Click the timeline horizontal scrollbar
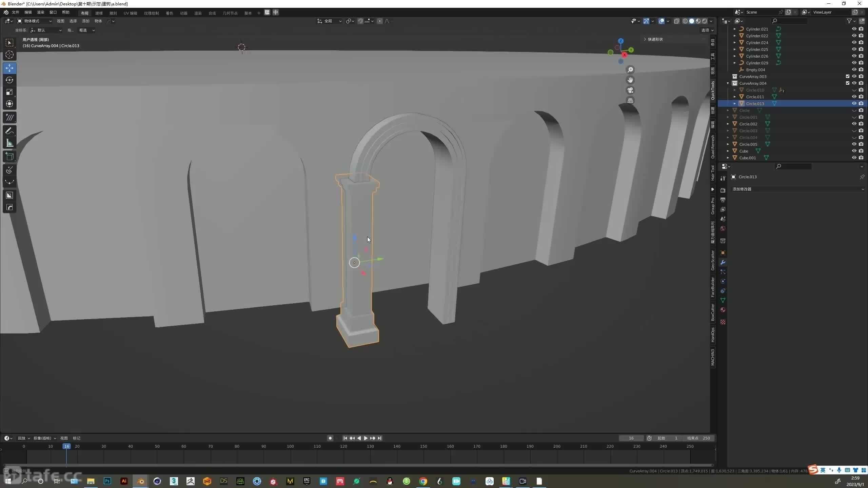The width and height of the screenshot is (868, 488). [358, 465]
